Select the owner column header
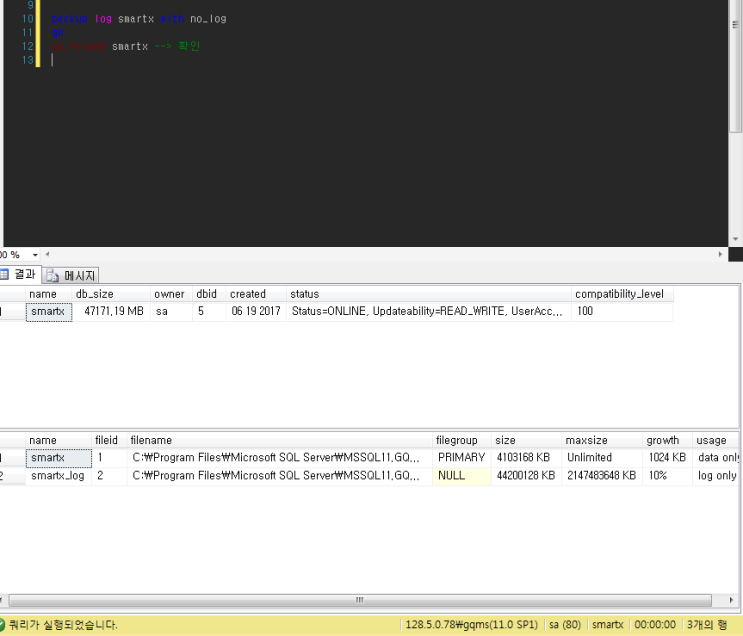Image resolution: width=743 pixels, height=636 pixels. click(x=172, y=294)
